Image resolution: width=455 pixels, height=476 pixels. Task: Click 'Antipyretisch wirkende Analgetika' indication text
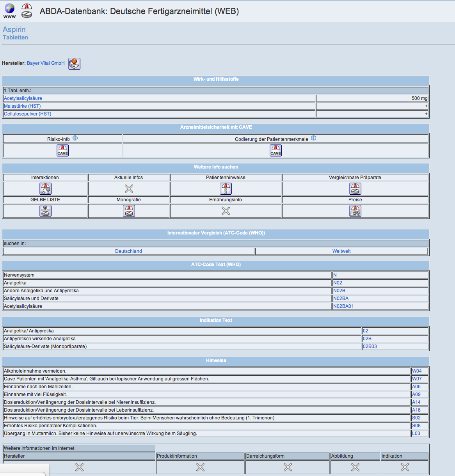click(40, 339)
